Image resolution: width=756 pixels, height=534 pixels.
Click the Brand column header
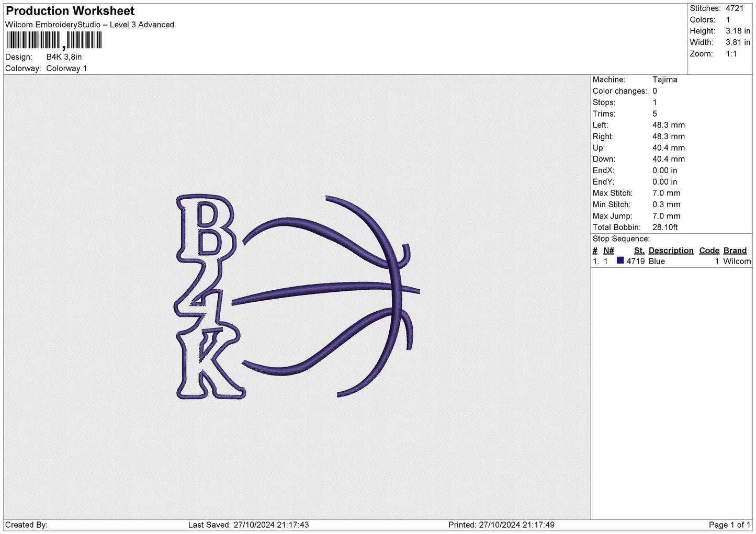(x=735, y=251)
